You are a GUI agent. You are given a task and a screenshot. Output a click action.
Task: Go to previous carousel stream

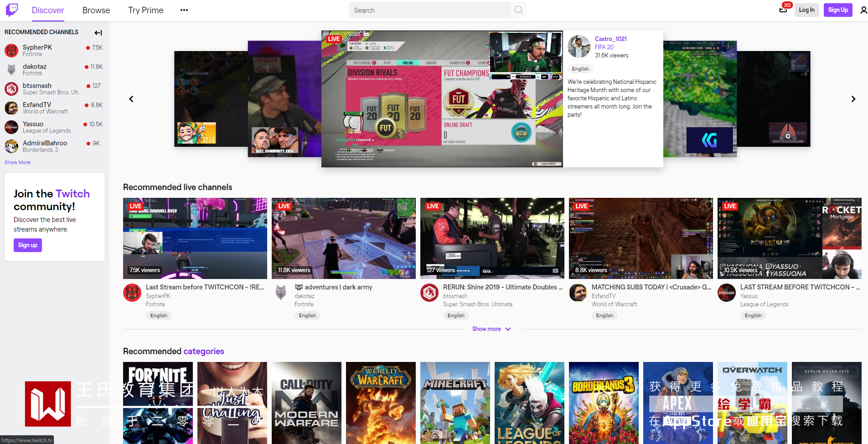point(131,99)
